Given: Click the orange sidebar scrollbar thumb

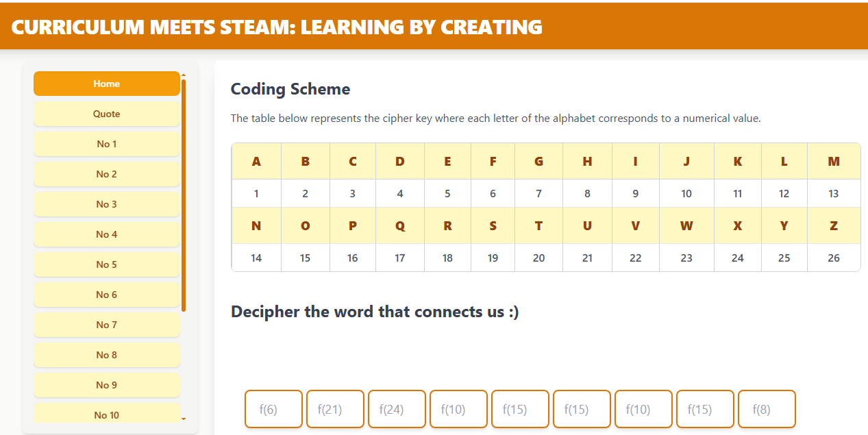Looking at the screenshot, I should pyautogui.click(x=184, y=195).
